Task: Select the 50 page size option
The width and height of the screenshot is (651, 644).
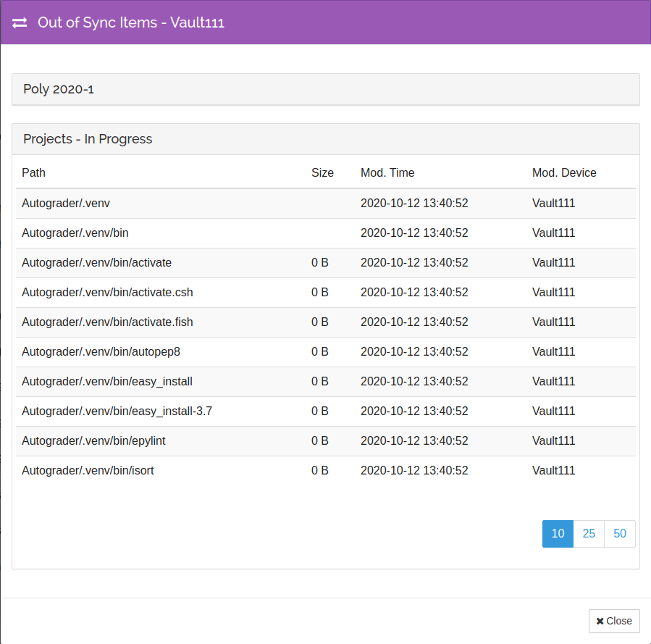Action: click(619, 533)
